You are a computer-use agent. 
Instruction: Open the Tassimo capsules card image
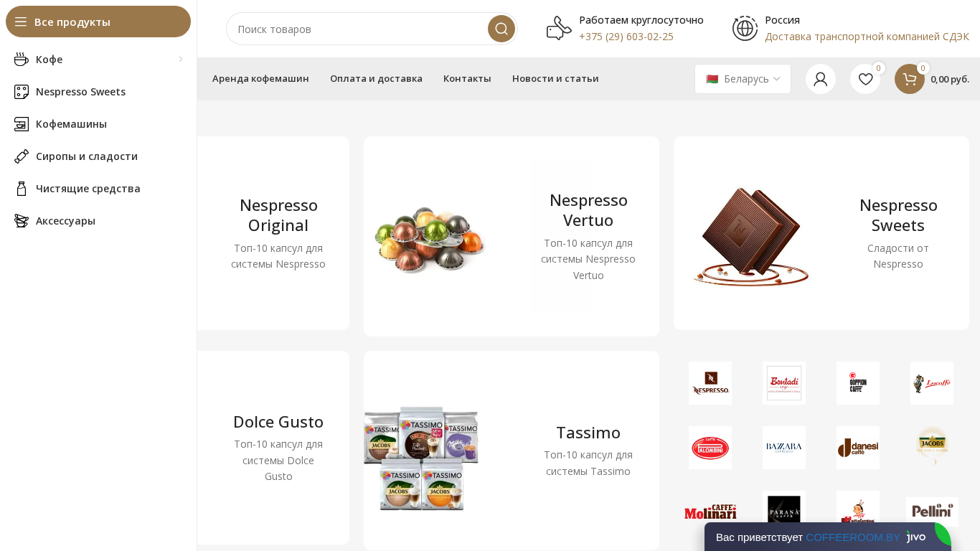[421, 458]
